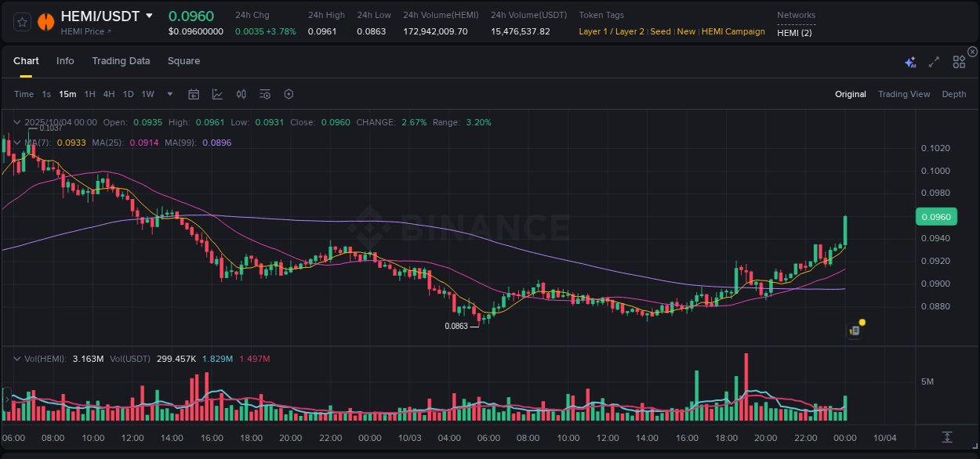
Task: Collapse the main price chart panel chevron
Action: click(x=17, y=122)
